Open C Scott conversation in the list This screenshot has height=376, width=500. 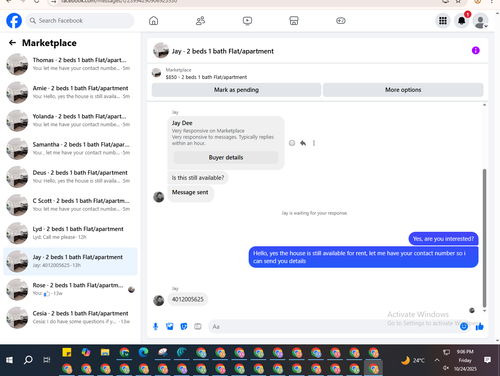click(x=70, y=205)
